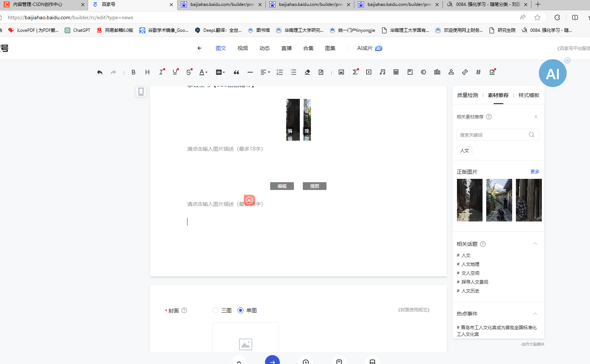Click the Redo arrow in editor toolbar
The width and height of the screenshot is (590, 364).
[x=113, y=72]
